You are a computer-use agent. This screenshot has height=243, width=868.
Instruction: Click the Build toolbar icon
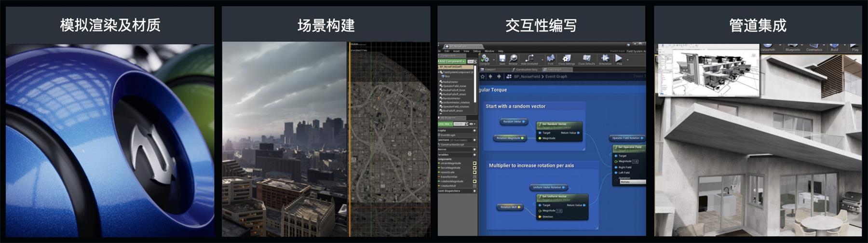click(834, 47)
